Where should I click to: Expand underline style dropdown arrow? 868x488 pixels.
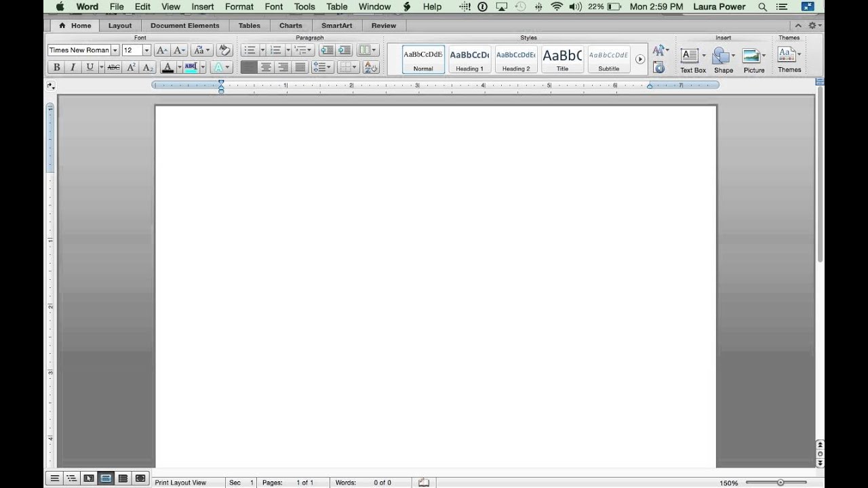tap(101, 67)
